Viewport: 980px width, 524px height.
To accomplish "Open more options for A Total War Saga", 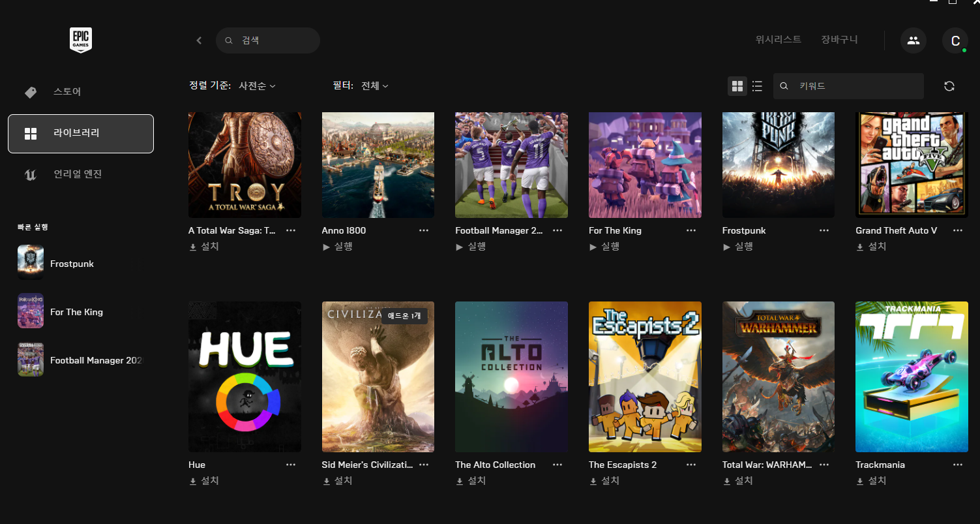I will point(291,230).
